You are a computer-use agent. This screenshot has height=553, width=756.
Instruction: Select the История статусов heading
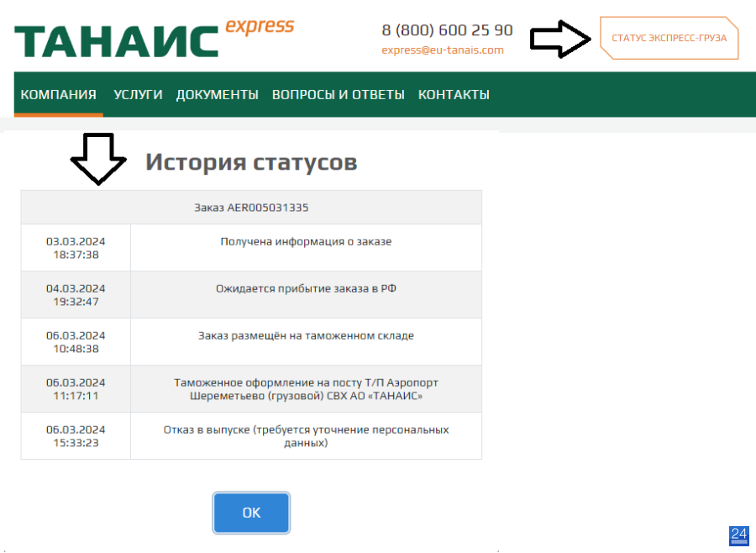(x=251, y=161)
